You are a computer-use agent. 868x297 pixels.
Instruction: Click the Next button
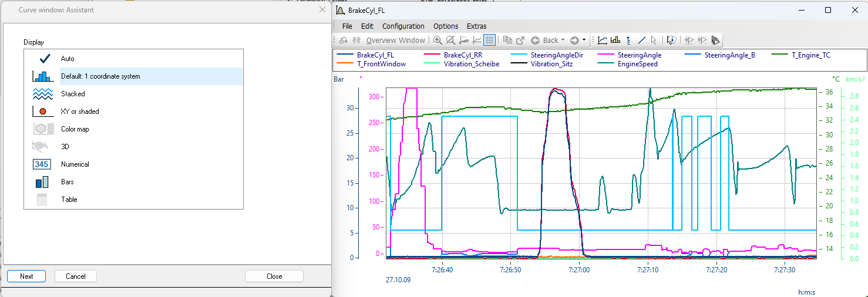coord(26,276)
